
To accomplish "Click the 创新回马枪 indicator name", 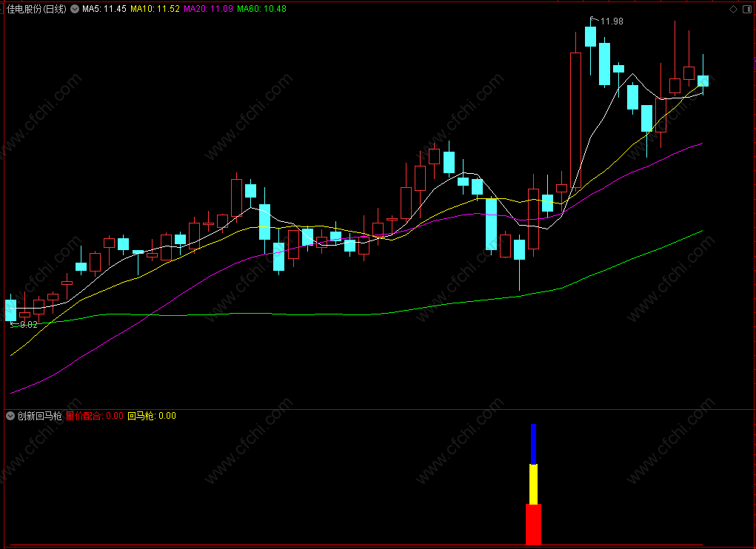I will point(40,416).
